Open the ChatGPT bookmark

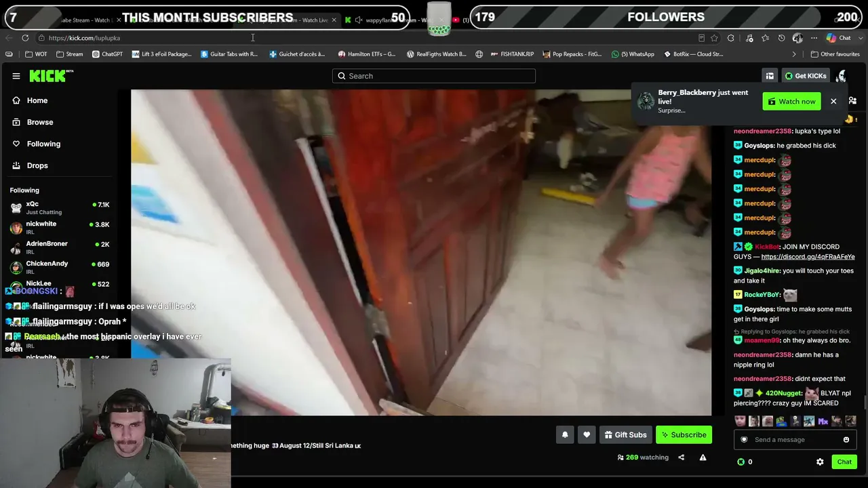pyautogui.click(x=107, y=54)
